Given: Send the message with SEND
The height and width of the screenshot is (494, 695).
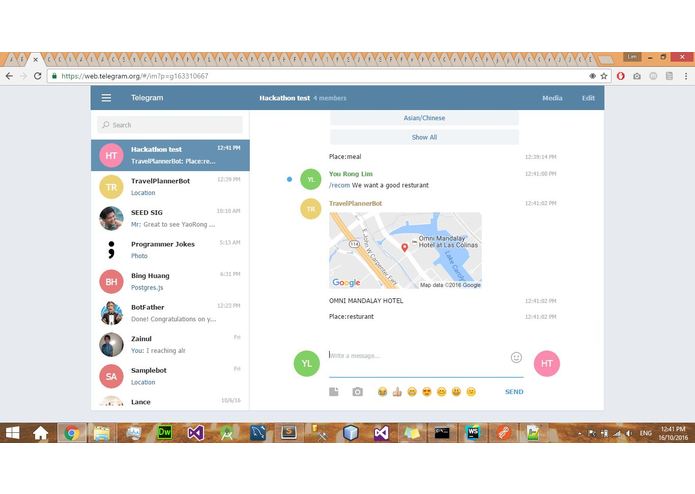Looking at the screenshot, I should 514,392.
